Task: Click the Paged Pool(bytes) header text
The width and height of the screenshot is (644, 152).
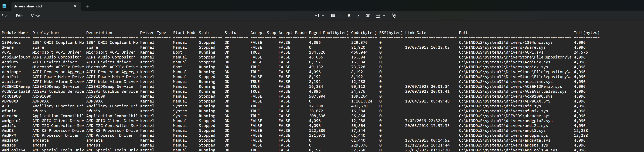Action: coord(329,33)
